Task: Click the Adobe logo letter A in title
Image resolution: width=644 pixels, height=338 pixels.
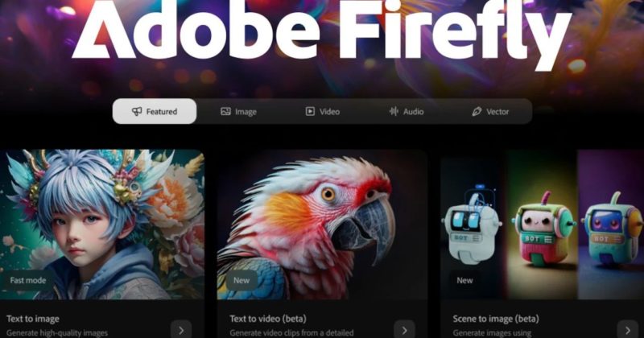Action: tap(104, 29)
